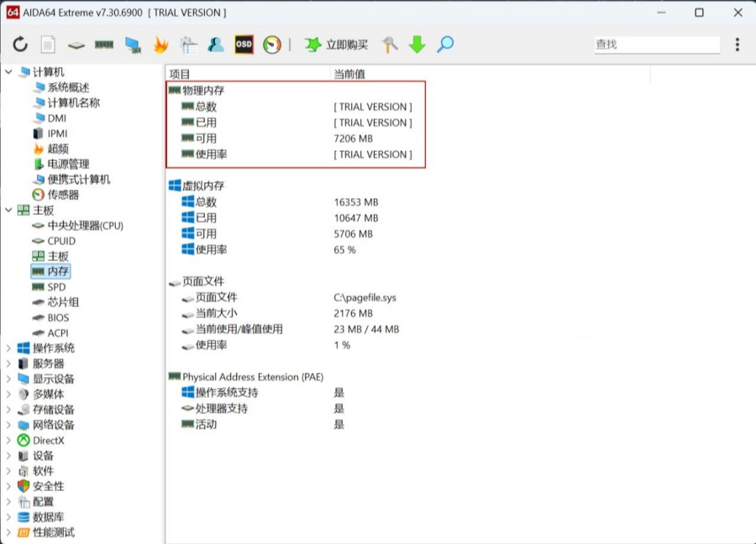Select the 7206 MB available value

[x=353, y=139]
